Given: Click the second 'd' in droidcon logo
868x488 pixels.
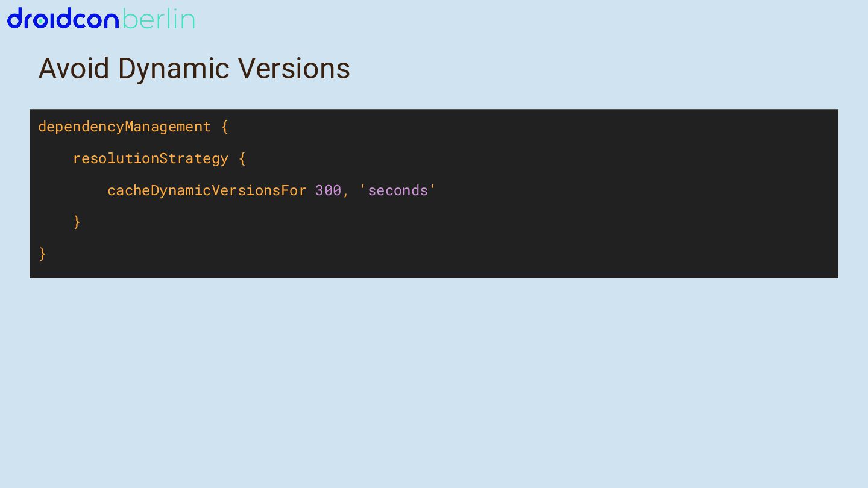Looking at the screenshot, I should (x=64, y=19).
